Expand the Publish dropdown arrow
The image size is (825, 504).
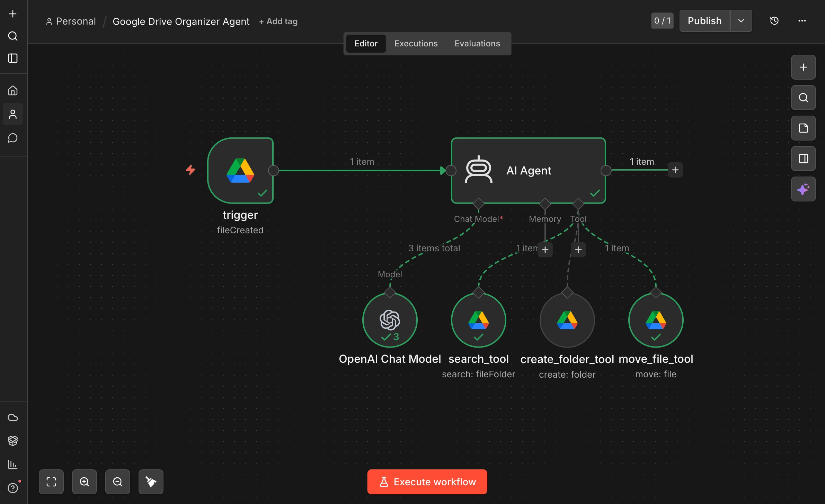(741, 21)
